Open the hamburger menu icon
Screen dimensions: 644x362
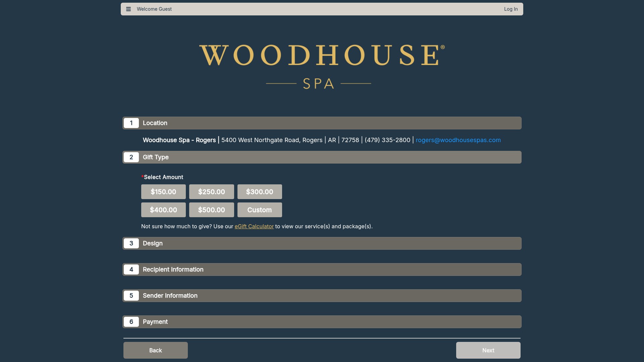click(128, 9)
